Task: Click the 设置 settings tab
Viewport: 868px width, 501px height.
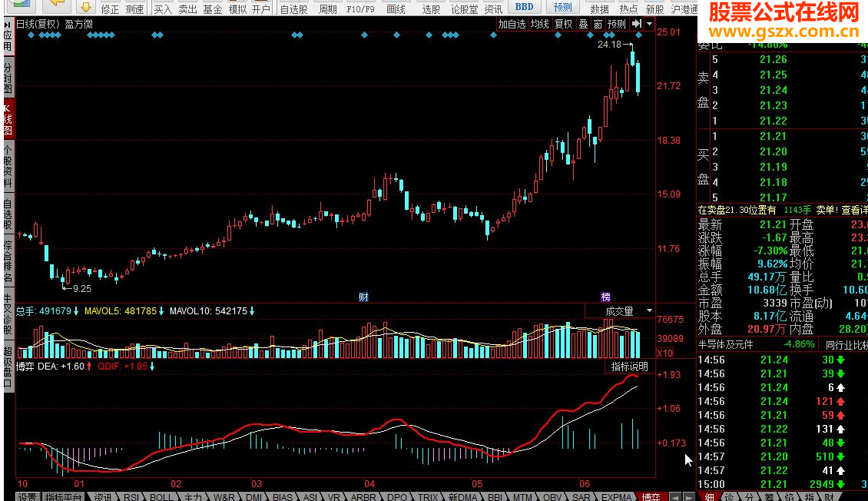Action: (x=26, y=496)
